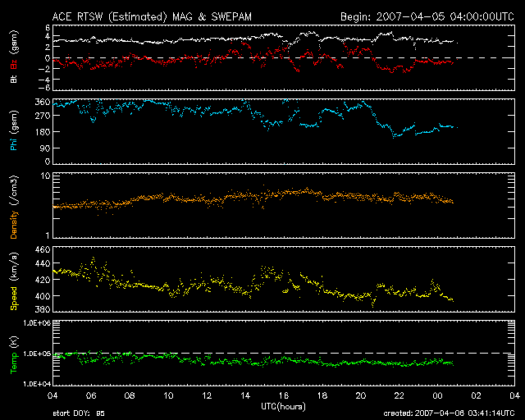Viewport: 525px width, 420px height.
Task: Click the "1.0E+04" tick on Temp axis
Action: click(x=37, y=384)
